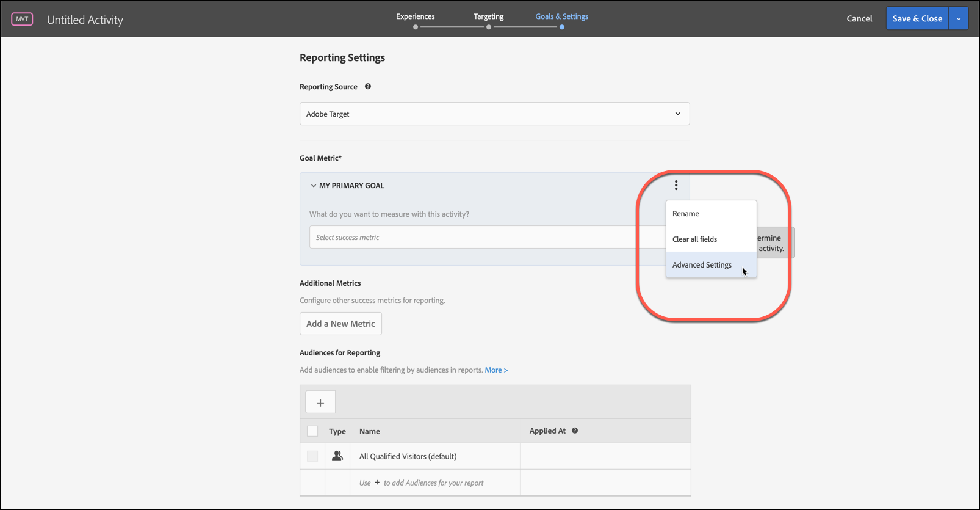Viewport: 980px width, 510px height.
Task: Click the plus icon to add audience
Action: click(x=320, y=403)
